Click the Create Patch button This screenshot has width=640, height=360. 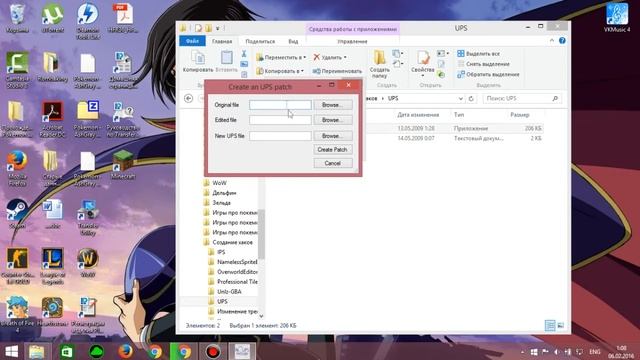pyautogui.click(x=333, y=150)
